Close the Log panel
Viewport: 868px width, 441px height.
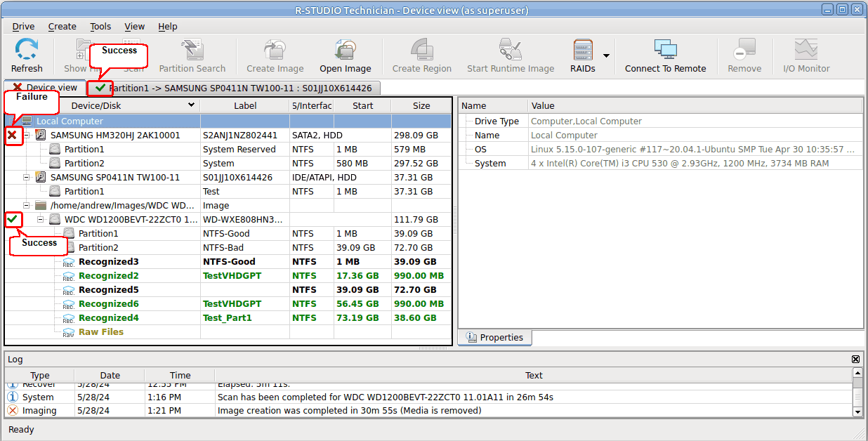click(x=855, y=360)
